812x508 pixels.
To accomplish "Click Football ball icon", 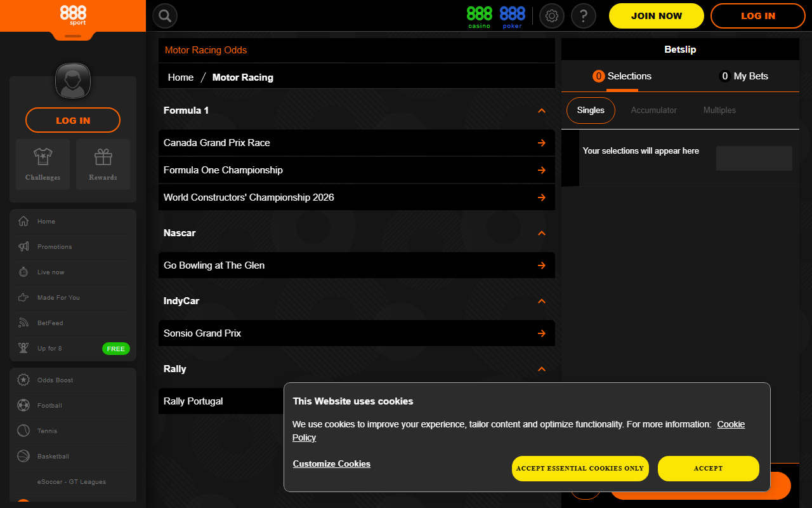I will pyautogui.click(x=23, y=406).
